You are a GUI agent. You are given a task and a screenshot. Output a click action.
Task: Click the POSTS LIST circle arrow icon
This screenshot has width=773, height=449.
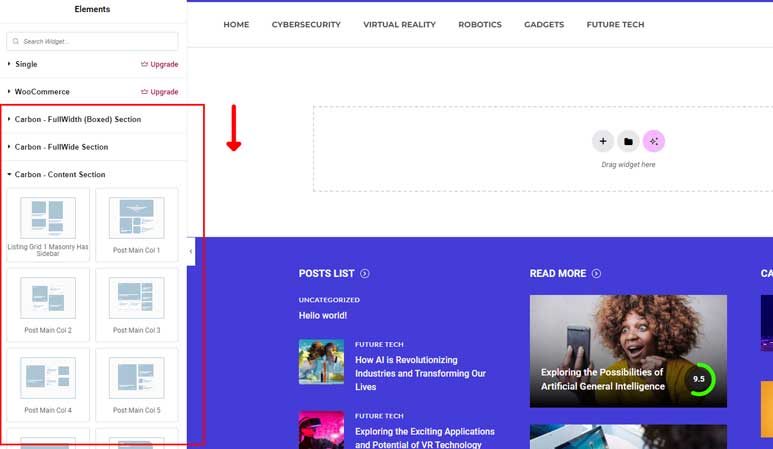[364, 274]
